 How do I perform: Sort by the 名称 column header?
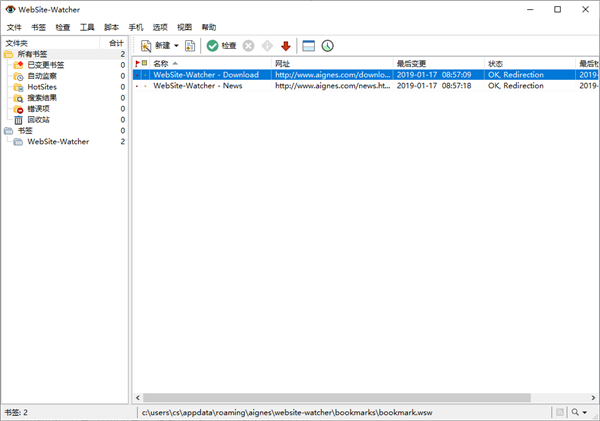[210, 64]
